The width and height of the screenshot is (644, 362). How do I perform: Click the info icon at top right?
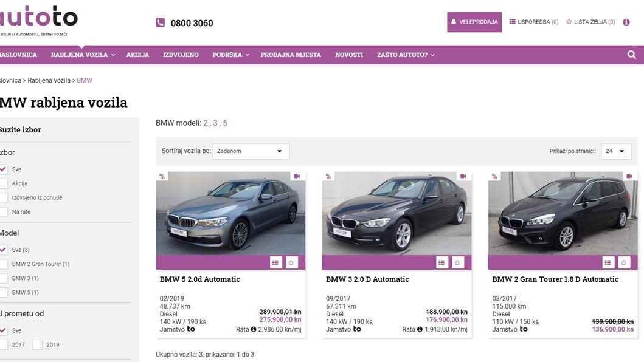(x=626, y=22)
